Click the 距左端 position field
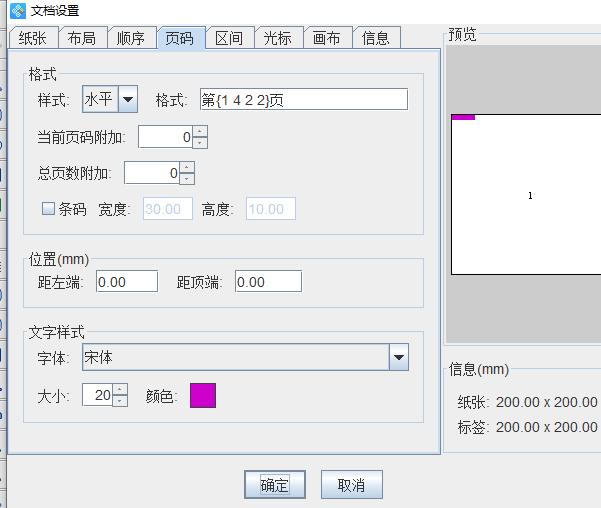The width and height of the screenshot is (601, 508). pos(127,282)
